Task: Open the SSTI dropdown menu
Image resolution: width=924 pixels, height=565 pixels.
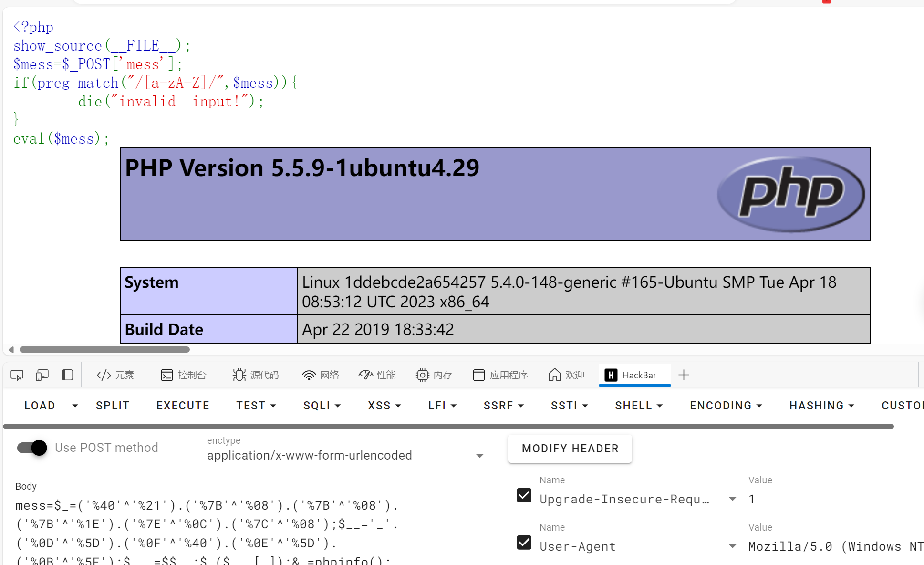Action: point(570,406)
